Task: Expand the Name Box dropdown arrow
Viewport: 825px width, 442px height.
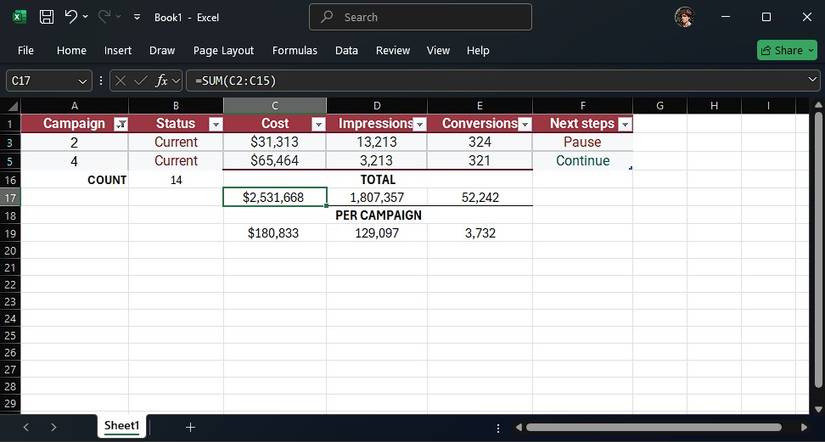Action: coord(82,81)
